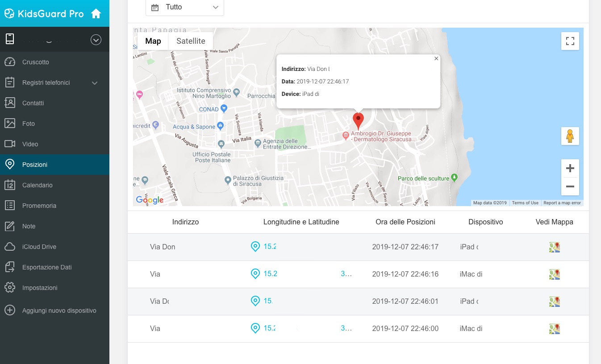Open Promemoria reminders section

[x=39, y=206]
